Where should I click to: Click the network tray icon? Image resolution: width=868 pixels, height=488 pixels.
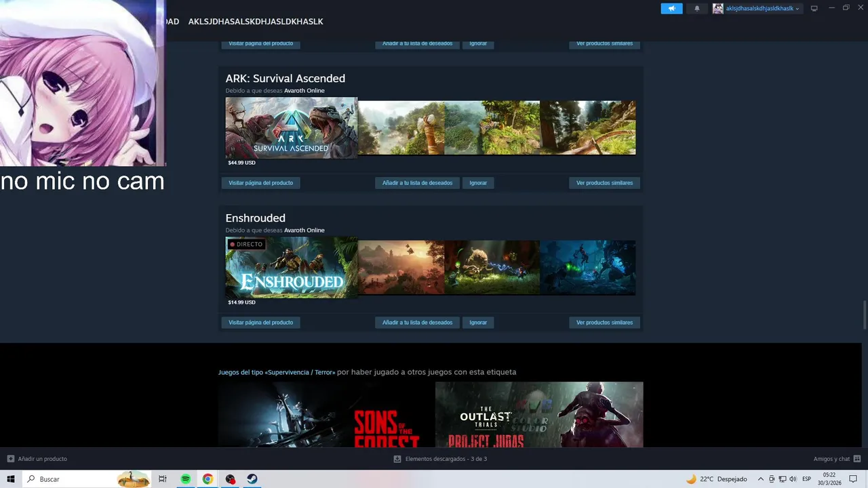(x=782, y=479)
